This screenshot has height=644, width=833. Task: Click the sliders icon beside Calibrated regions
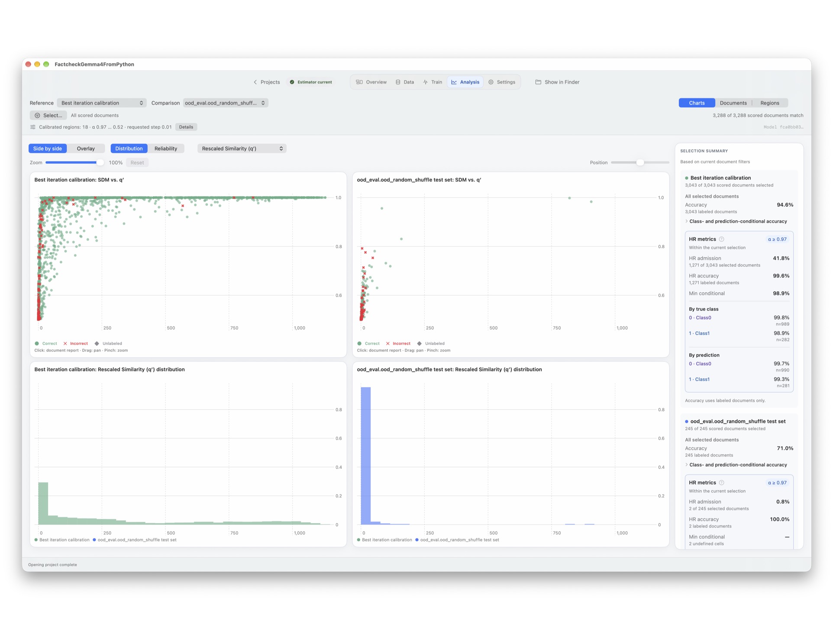[x=33, y=127]
